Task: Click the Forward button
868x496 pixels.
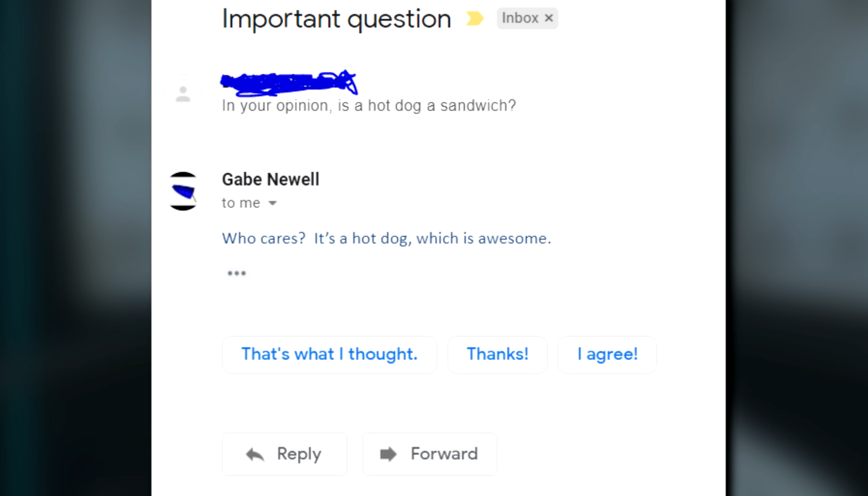Action: pyautogui.click(x=429, y=454)
